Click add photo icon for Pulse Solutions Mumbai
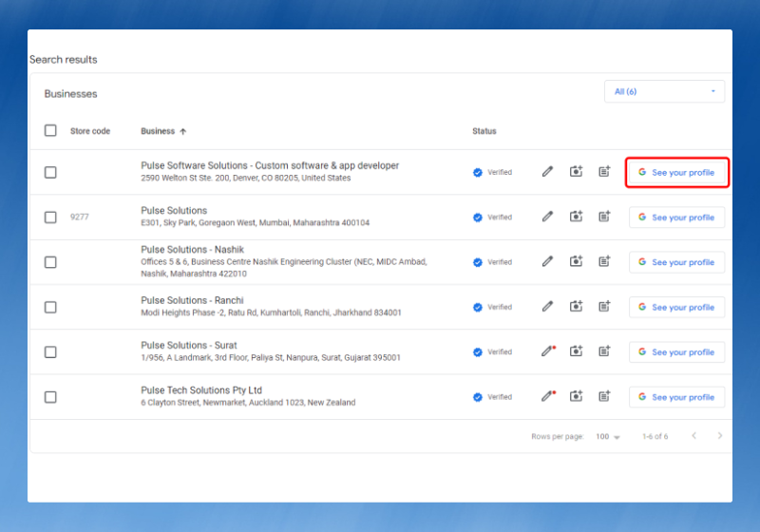 (576, 217)
